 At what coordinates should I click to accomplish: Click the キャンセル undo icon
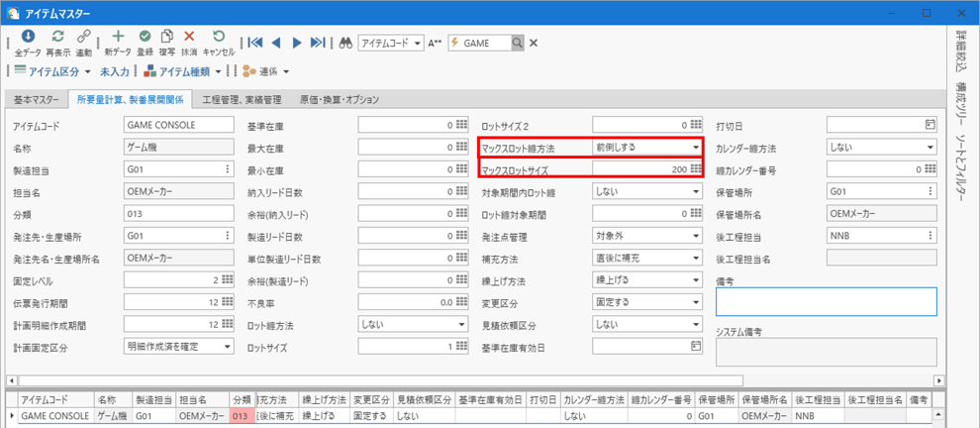click(219, 37)
